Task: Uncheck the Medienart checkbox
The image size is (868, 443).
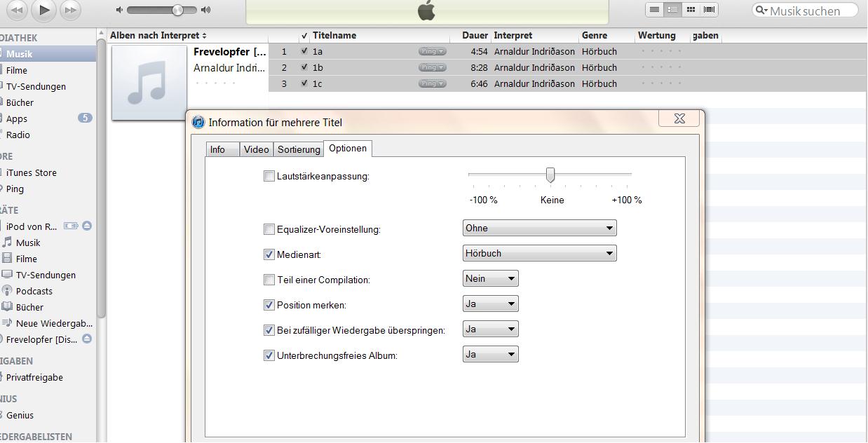Action: pos(269,254)
